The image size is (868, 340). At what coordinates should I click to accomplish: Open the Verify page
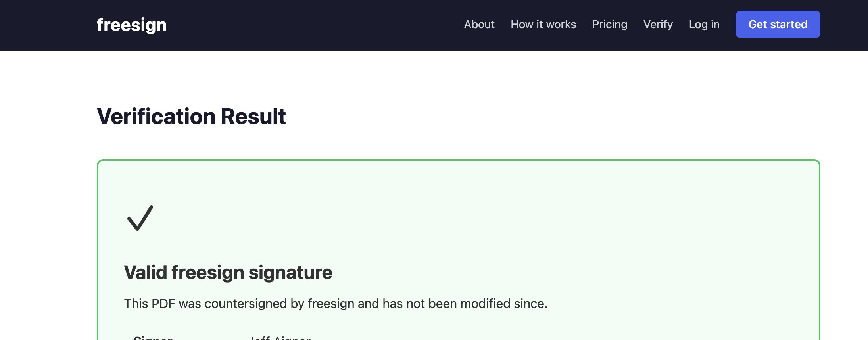tap(658, 24)
